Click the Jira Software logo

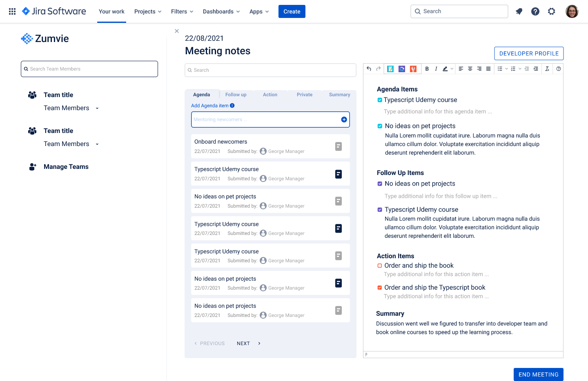[54, 11]
